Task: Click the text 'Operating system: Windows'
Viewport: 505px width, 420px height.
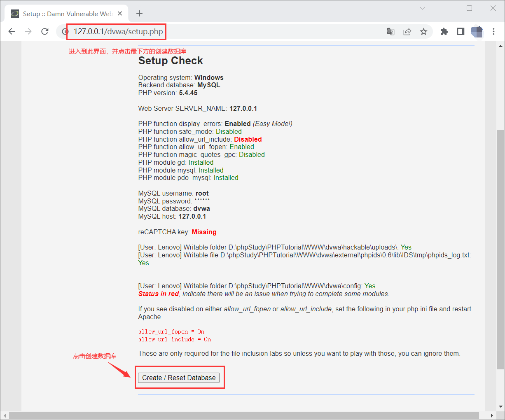Action: click(x=181, y=77)
